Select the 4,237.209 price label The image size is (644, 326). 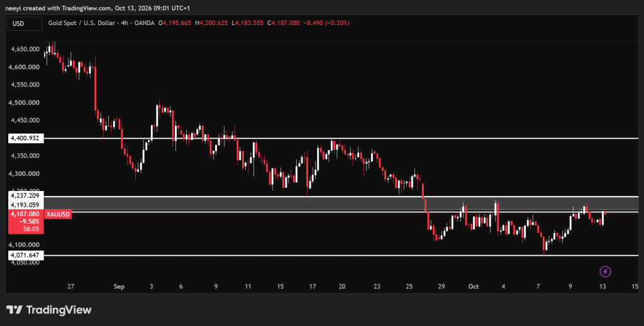point(26,195)
